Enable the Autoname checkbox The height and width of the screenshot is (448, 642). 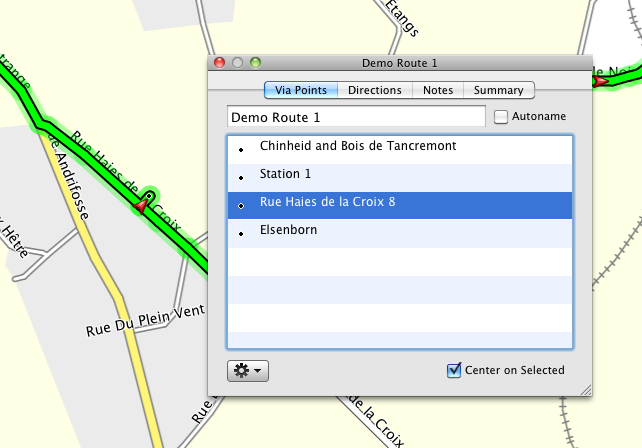pos(502,117)
